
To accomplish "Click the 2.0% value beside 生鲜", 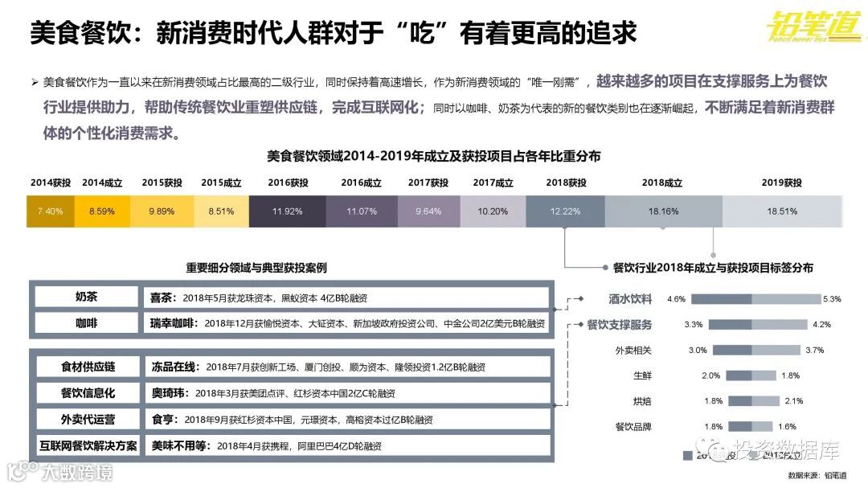I will tap(710, 375).
